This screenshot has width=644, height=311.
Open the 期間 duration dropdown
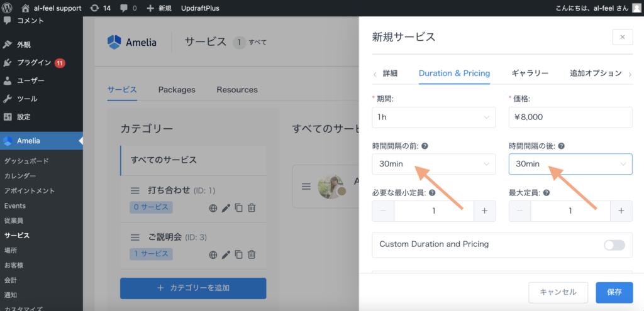(434, 117)
